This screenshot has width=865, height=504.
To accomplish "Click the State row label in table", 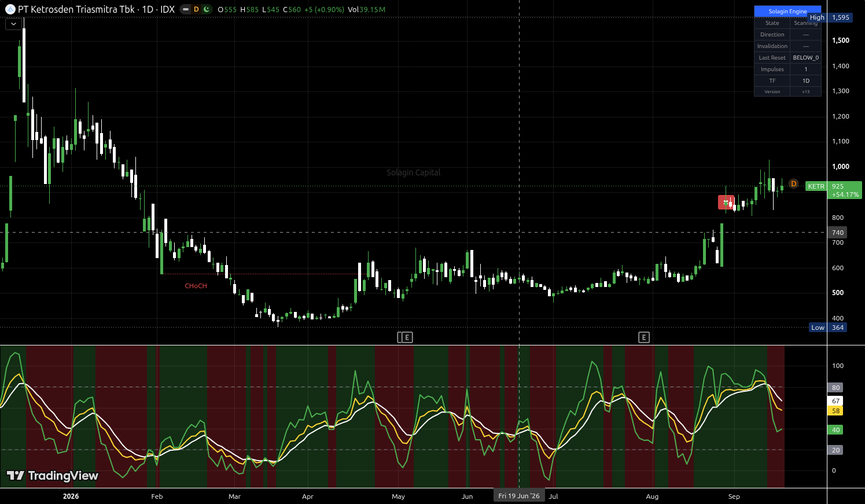I will [x=772, y=23].
